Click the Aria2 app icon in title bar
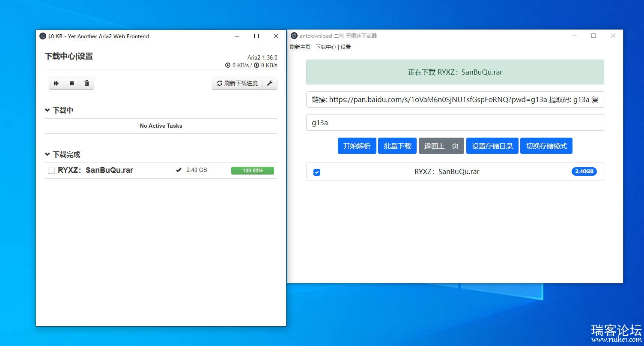644x346 pixels. click(x=43, y=36)
